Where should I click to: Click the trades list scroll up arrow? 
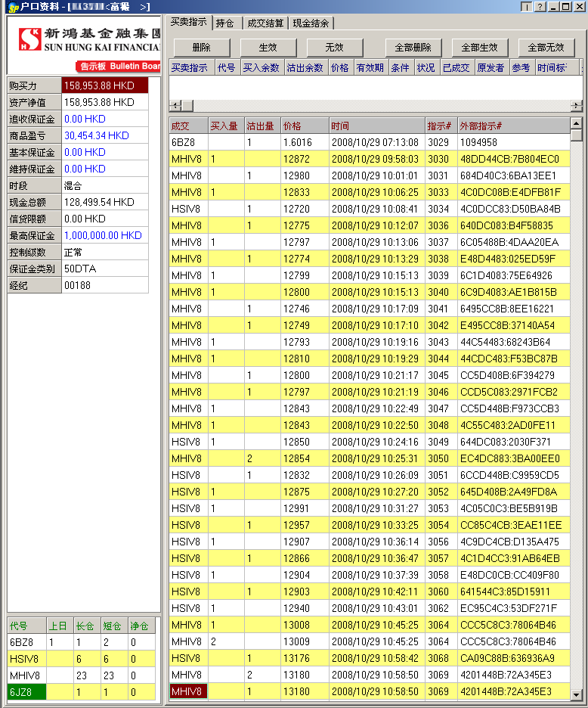coord(576,123)
